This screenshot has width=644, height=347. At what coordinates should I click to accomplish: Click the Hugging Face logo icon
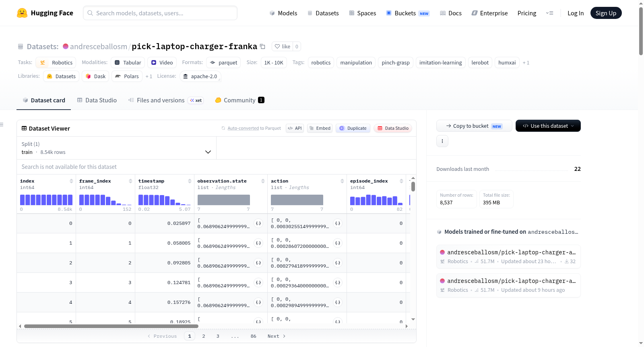tap(22, 13)
